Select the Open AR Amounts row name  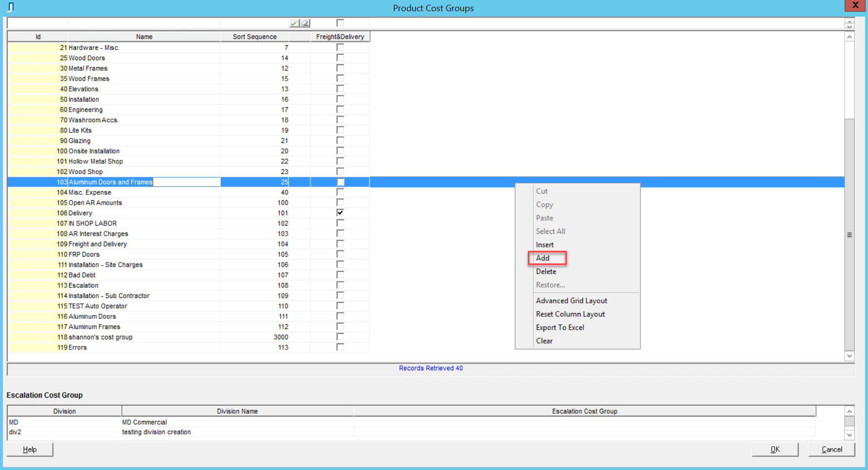pos(95,203)
